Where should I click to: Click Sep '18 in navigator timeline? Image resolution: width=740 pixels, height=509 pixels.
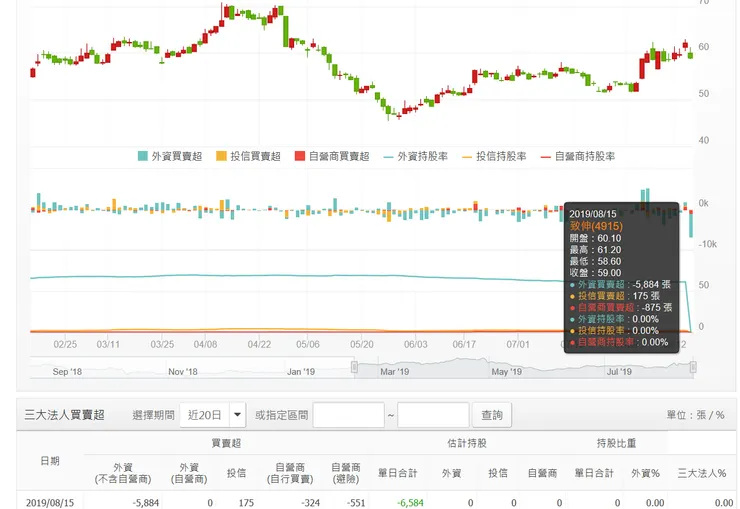(x=67, y=372)
